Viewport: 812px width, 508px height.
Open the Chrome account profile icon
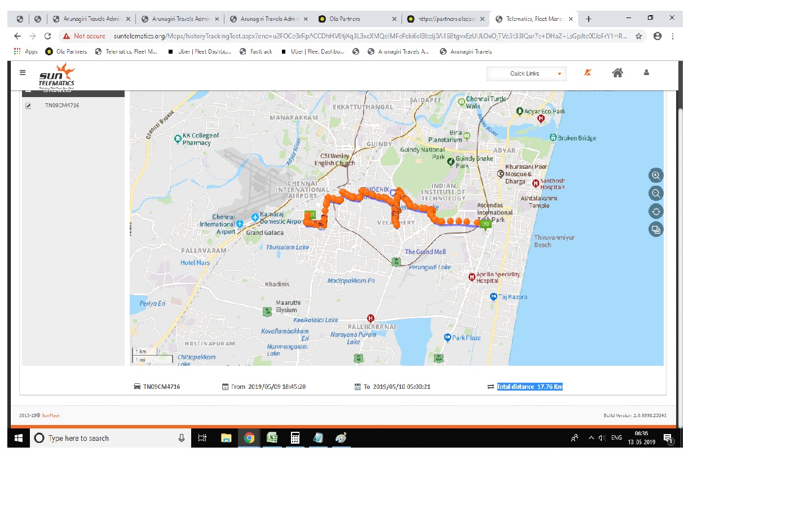pyautogui.click(x=657, y=36)
